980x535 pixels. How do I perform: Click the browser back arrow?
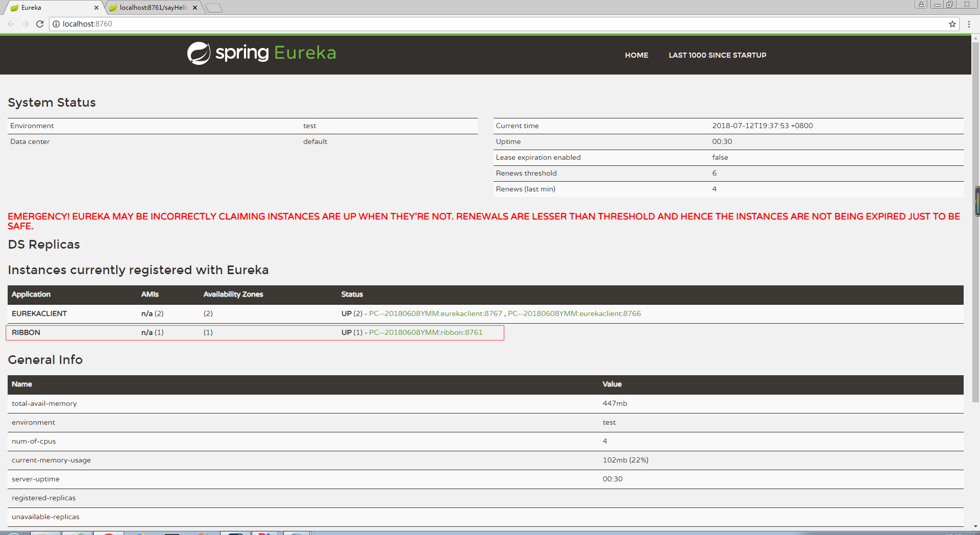[x=11, y=24]
